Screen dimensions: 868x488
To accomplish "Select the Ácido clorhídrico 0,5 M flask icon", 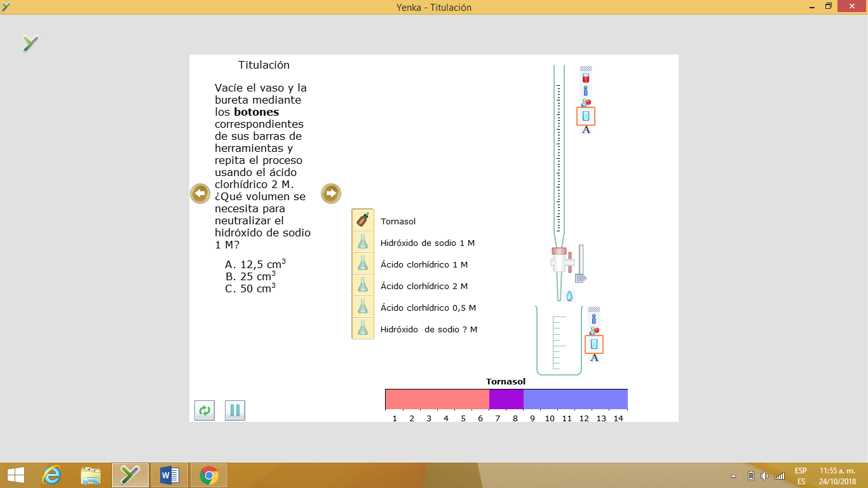I will click(x=363, y=307).
